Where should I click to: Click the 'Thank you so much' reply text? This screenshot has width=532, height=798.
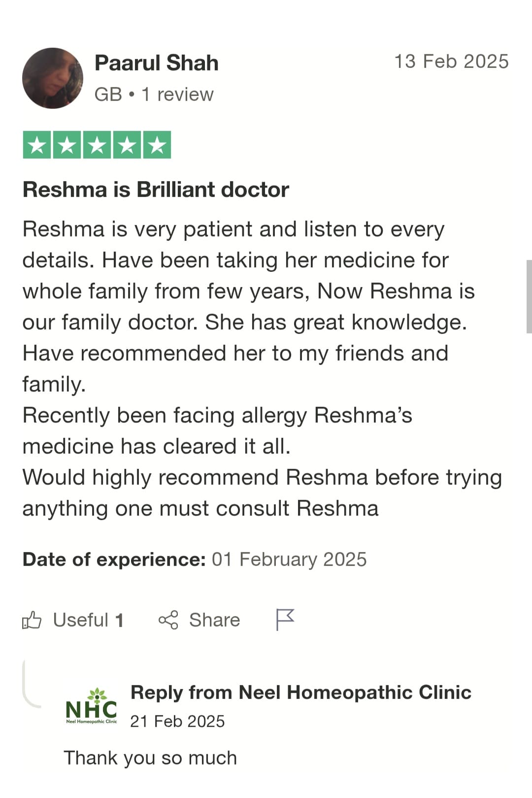[150, 758]
